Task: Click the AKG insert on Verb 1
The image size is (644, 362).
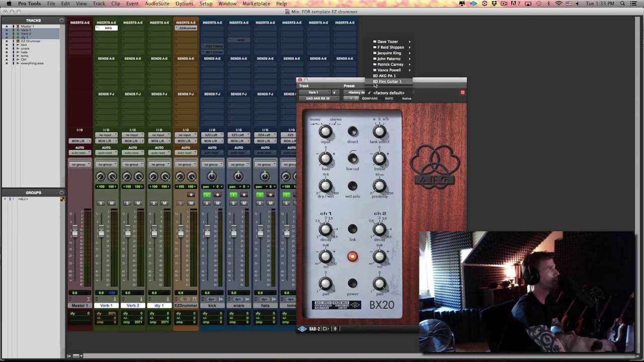Action: click(106, 28)
